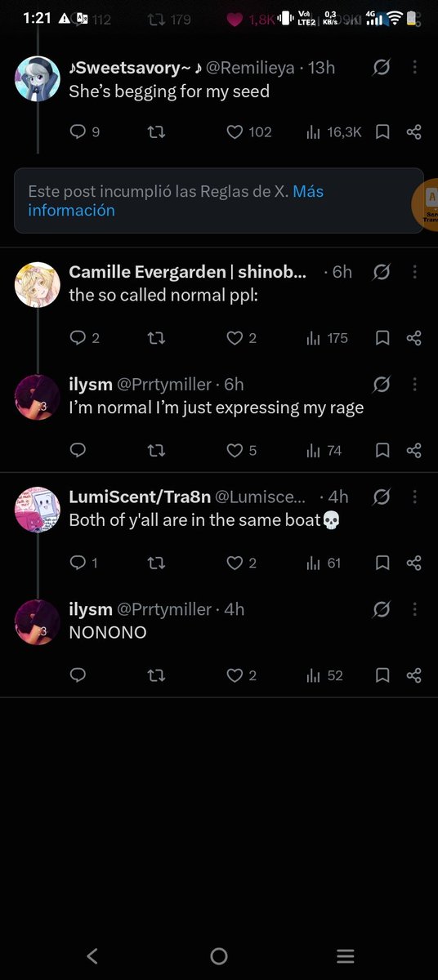This screenshot has width=438, height=980.
Task: Tap the Grok icon on LumiScent's post
Action: (381, 497)
